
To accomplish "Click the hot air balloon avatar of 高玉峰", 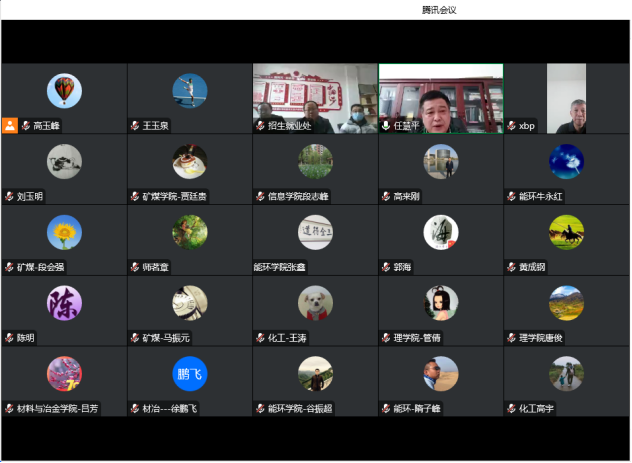I will (64, 91).
